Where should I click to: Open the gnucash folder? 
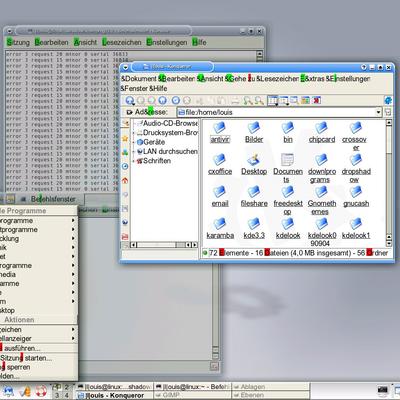tap(356, 197)
